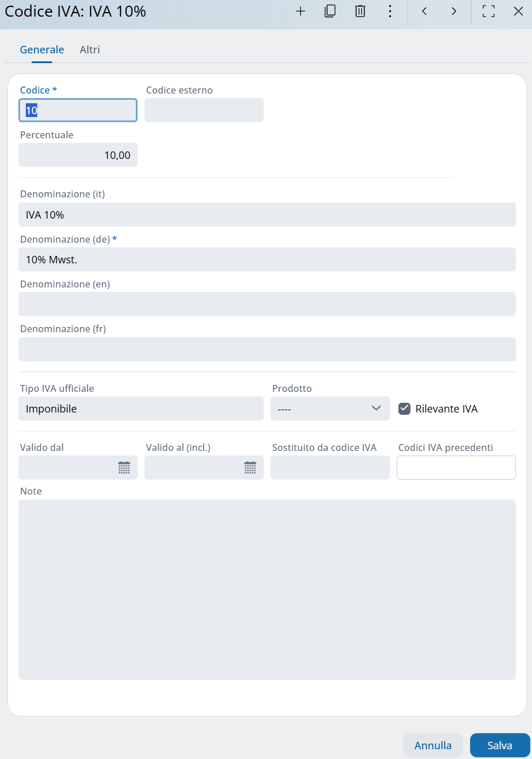Delete record with trash icon
The width and height of the screenshot is (532, 759).
[x=360, y=11]
